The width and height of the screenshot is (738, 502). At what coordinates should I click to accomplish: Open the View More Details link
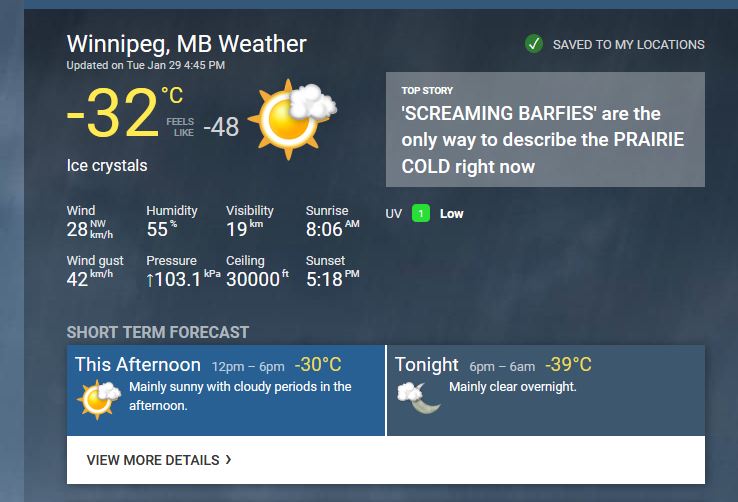(x=159, y=460)
